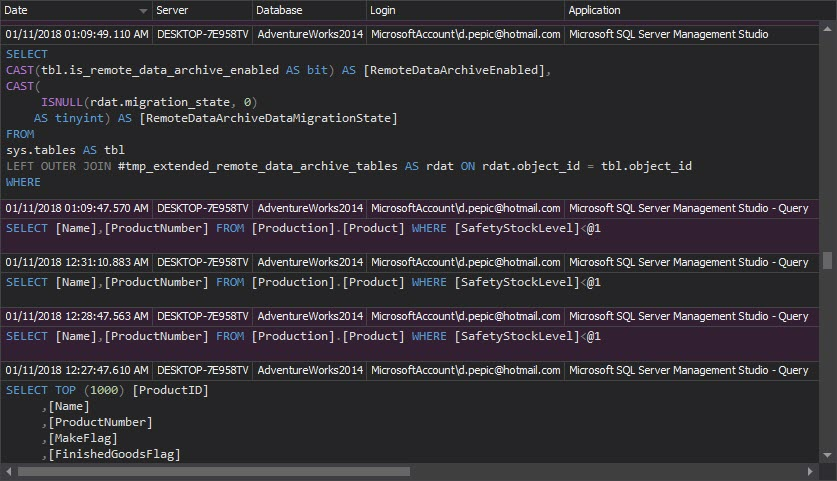This screenshot has height=481, width=837.
Task: Select the date cell 01/11/2018 01:09:47.570 AM
Action: pos(77,208)
